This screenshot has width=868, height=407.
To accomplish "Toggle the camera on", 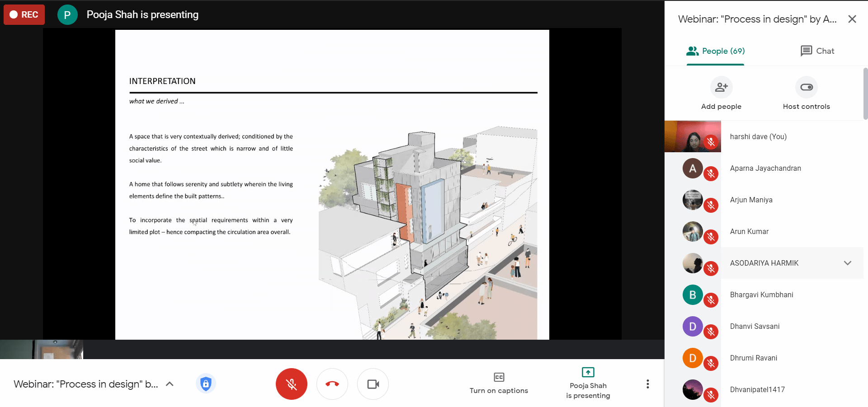I will [x=373, y=384].
